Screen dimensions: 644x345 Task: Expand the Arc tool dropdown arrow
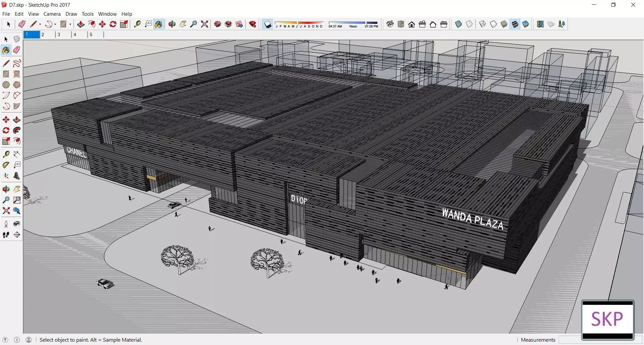(55, 24)
